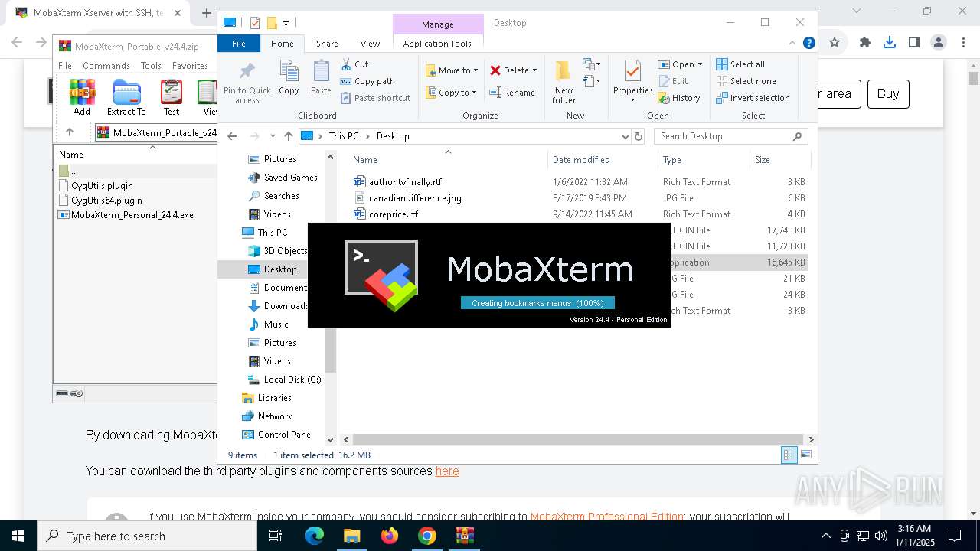The height and width of the screenshot is (551, 980).
Task: Click Rename in Organize group
Action: [512, 93]
